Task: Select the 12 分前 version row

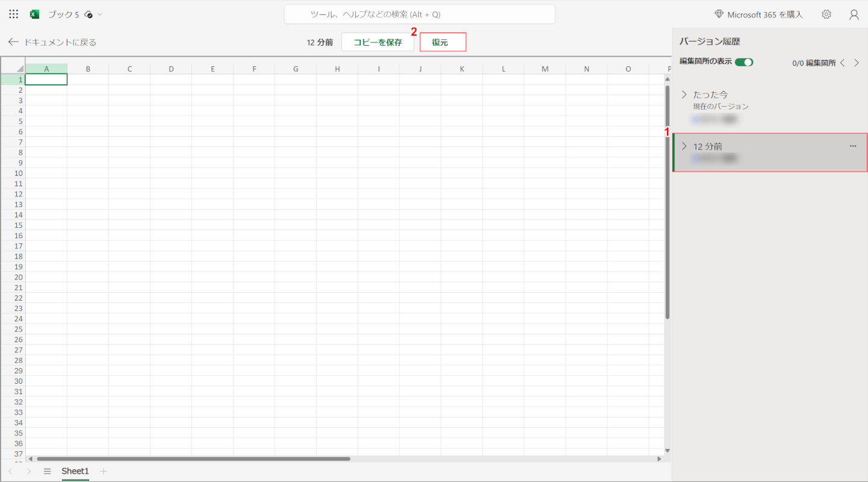Action: (x=770, y=152)
